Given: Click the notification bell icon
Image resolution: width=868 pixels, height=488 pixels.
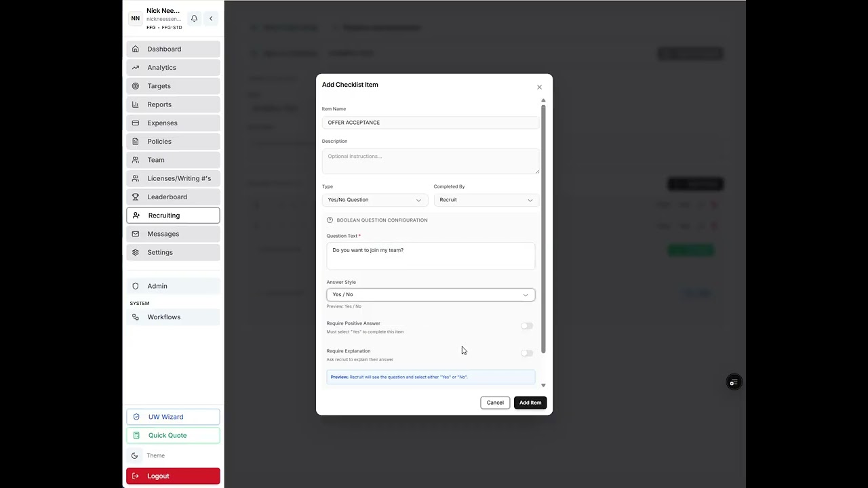Looking at the screenshot, I should click(x=194, y=18).
